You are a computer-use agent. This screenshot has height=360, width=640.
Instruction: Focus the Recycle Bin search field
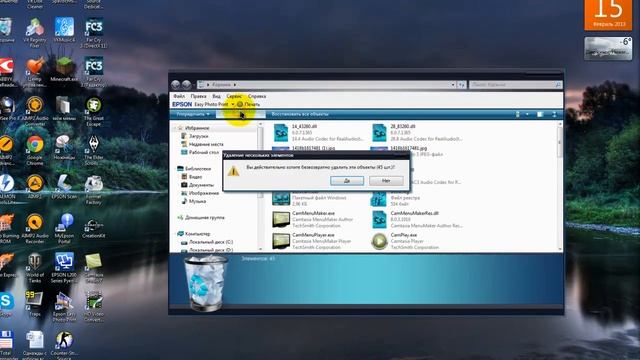pos(515,84)
